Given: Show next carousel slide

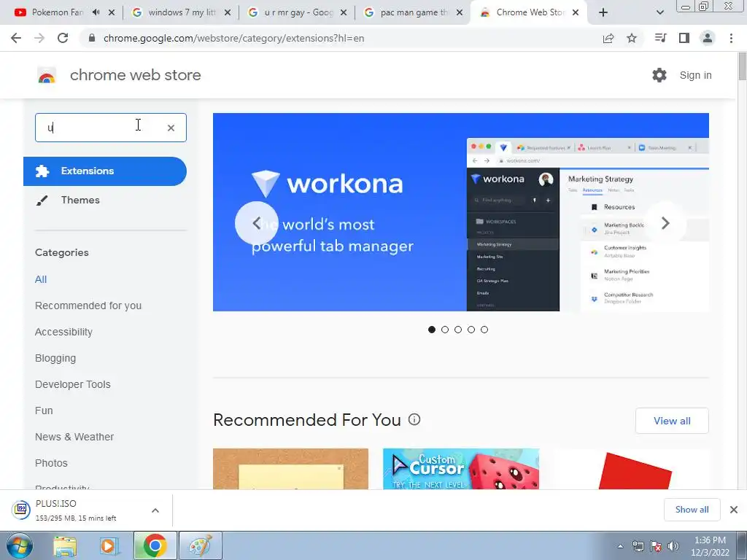Looking at the screenshot, I should (x=665, y=223).
